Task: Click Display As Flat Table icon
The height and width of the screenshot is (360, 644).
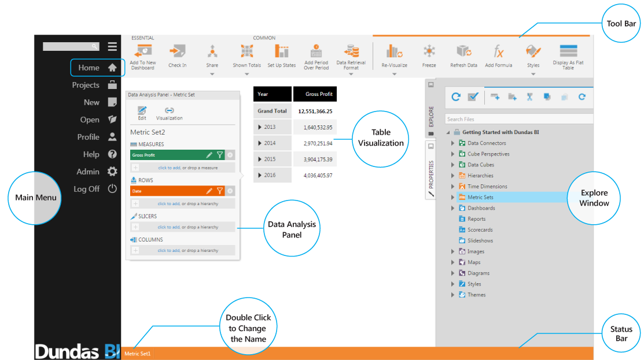Action: tap(568, 51)
